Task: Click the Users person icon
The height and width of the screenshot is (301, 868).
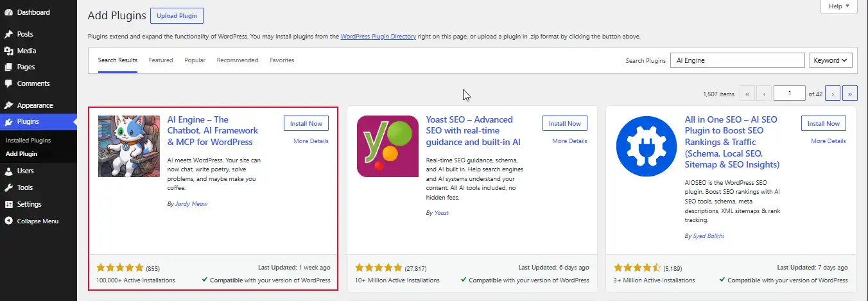Action: tap(8, 171)
